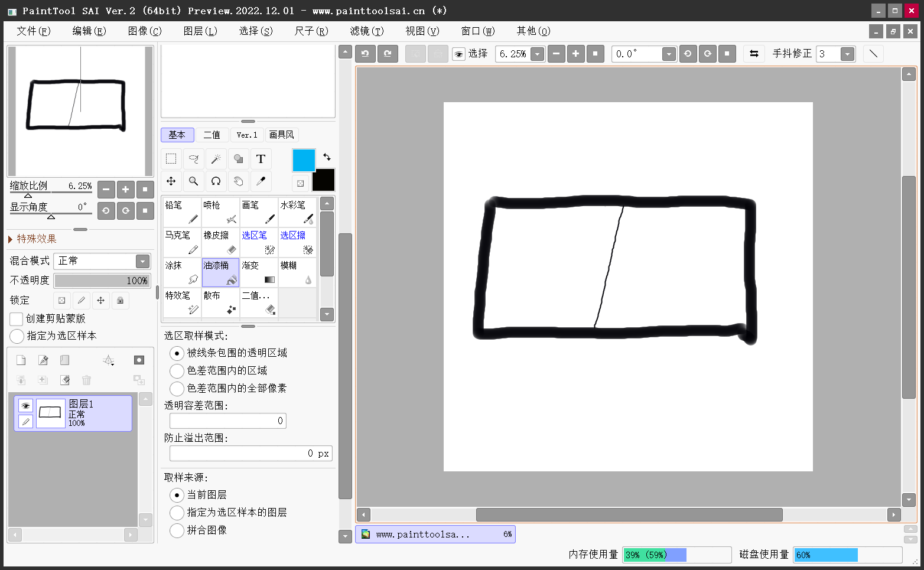Choose the 模糊 blur tool
924x570 pixels.
297,273
